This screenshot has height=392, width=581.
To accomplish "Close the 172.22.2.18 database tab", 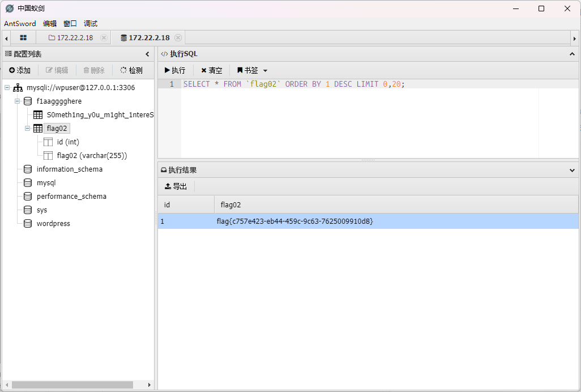I will coord(178,38).
